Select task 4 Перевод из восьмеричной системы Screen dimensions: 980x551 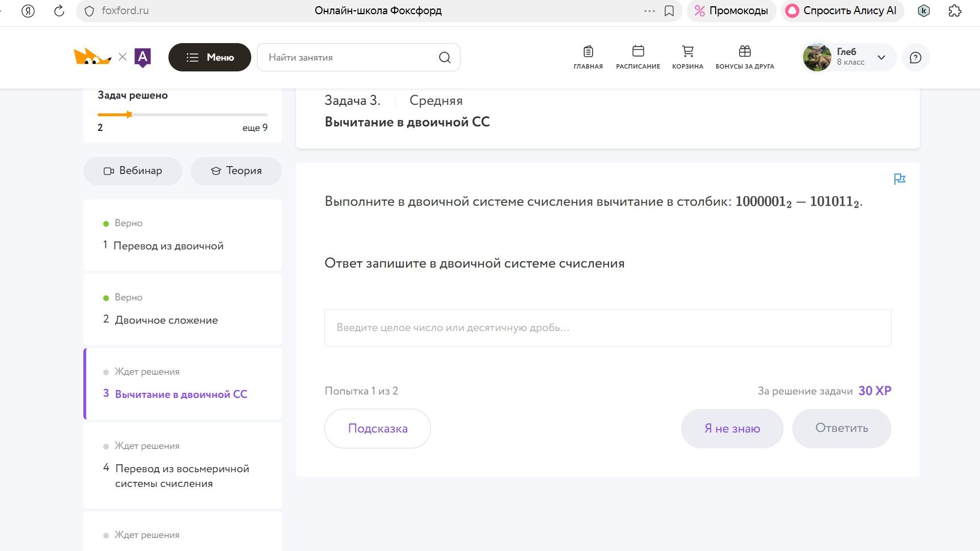183,465
